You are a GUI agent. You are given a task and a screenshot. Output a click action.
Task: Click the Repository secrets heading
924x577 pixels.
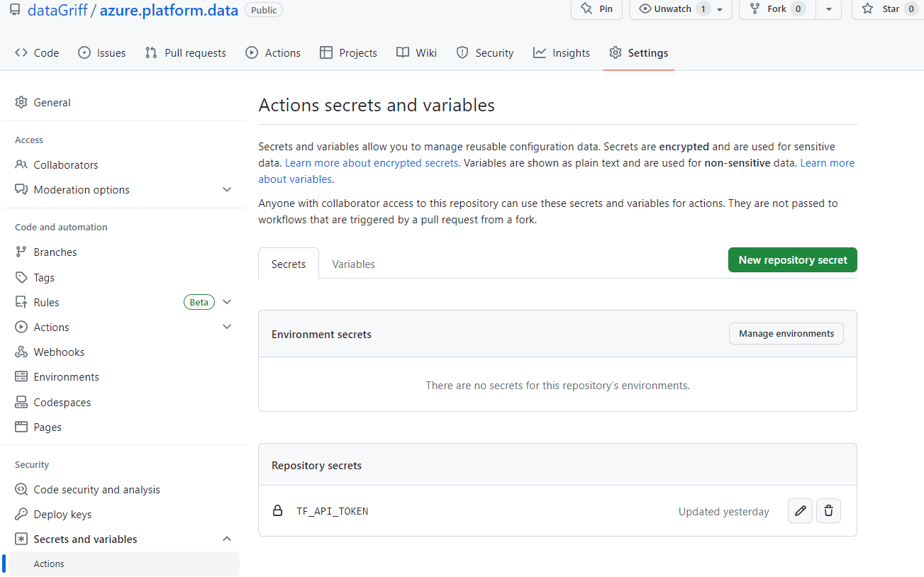tap(316, 466)
